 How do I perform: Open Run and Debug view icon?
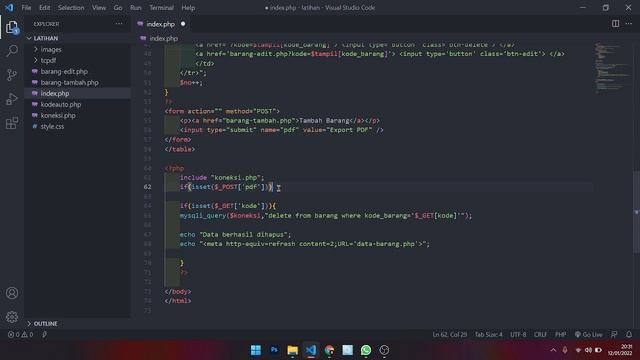(x=12, y=99)
